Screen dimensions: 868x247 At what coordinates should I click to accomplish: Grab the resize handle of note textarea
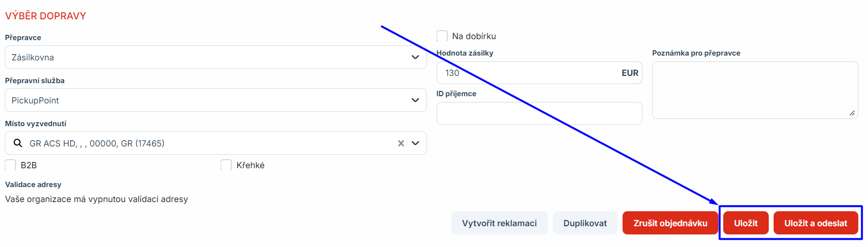point(852,113)
